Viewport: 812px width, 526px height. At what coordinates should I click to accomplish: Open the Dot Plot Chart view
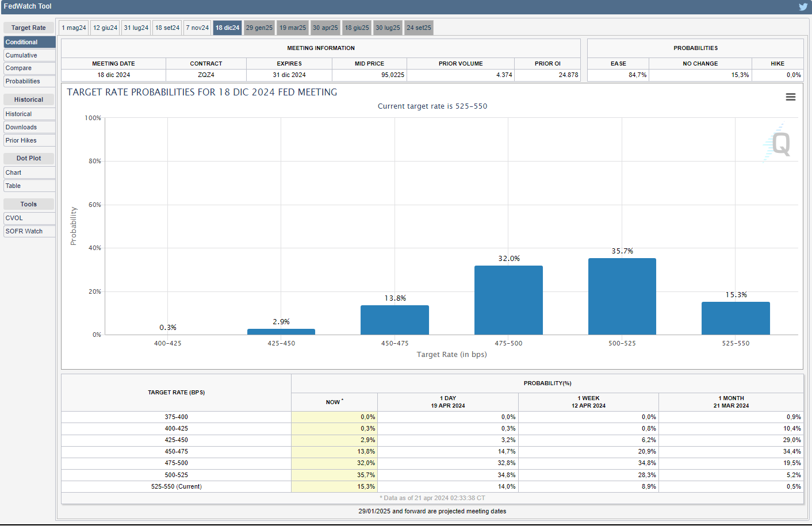click(x=29, y=173)
